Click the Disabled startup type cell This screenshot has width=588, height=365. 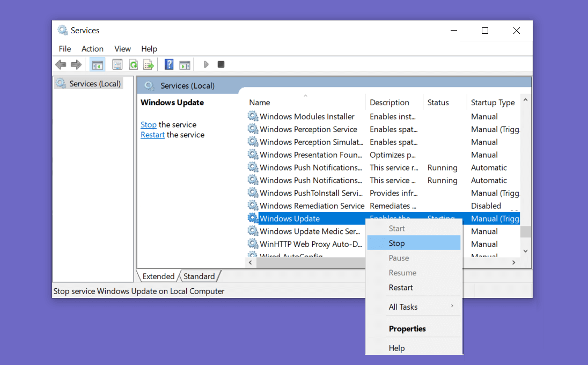(486, 206)
